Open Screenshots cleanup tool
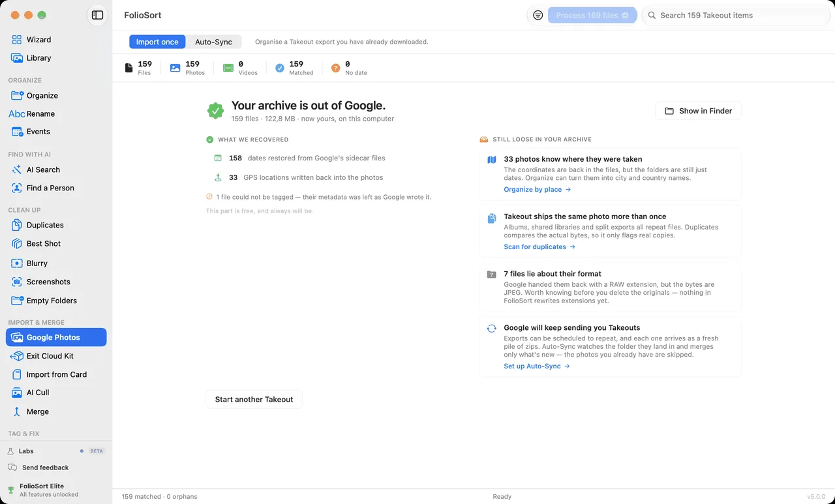Image resolution: width=835 pixels, height=504 pixels. click(56, 282)
